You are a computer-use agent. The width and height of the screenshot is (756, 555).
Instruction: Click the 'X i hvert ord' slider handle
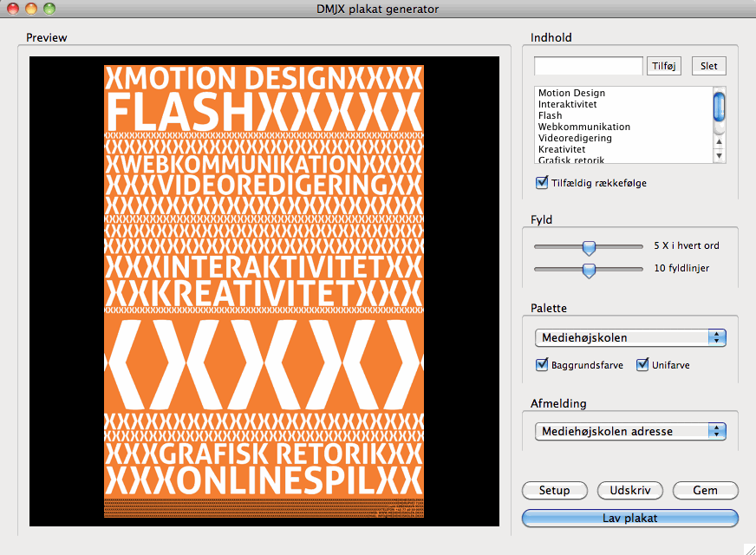tap(589, 247)
